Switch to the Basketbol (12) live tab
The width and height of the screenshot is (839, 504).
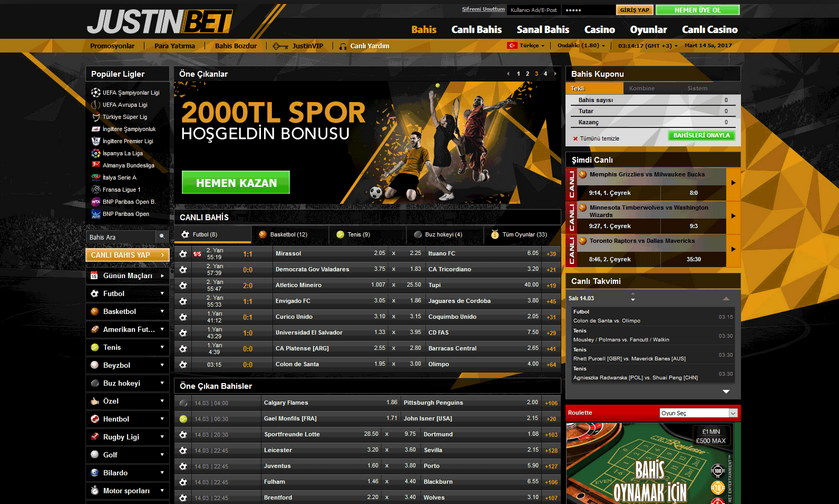289,234
